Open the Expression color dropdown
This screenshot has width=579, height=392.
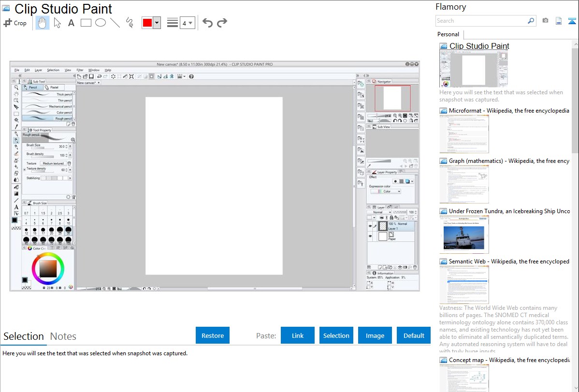pyautogui.click(x=386, y=191)
